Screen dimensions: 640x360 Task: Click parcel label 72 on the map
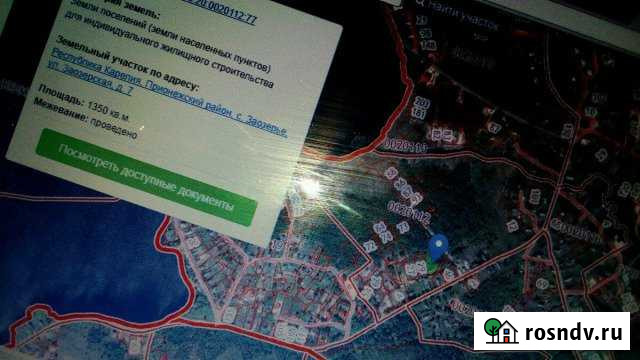pos(369,246)
